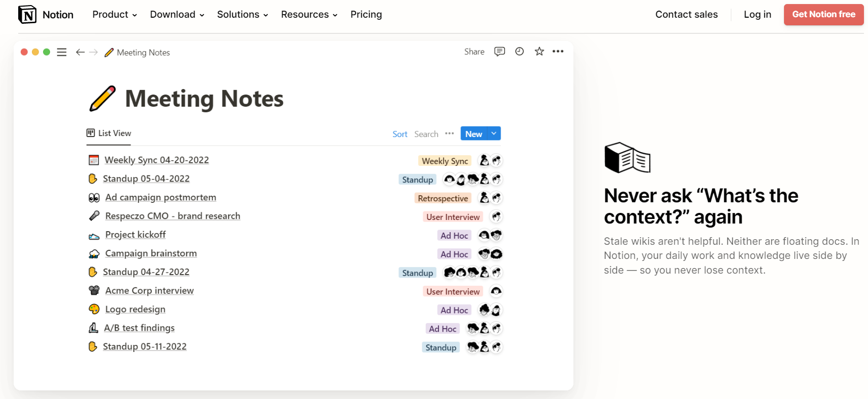
Task: Expand the Solutions menu
Action: [242, 15]
